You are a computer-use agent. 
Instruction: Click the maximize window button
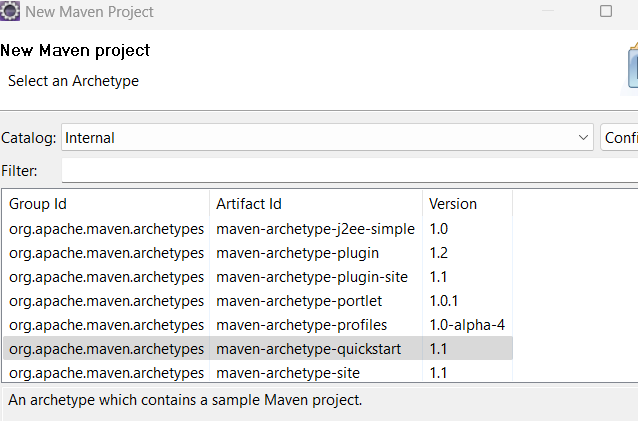pos(606,11)
